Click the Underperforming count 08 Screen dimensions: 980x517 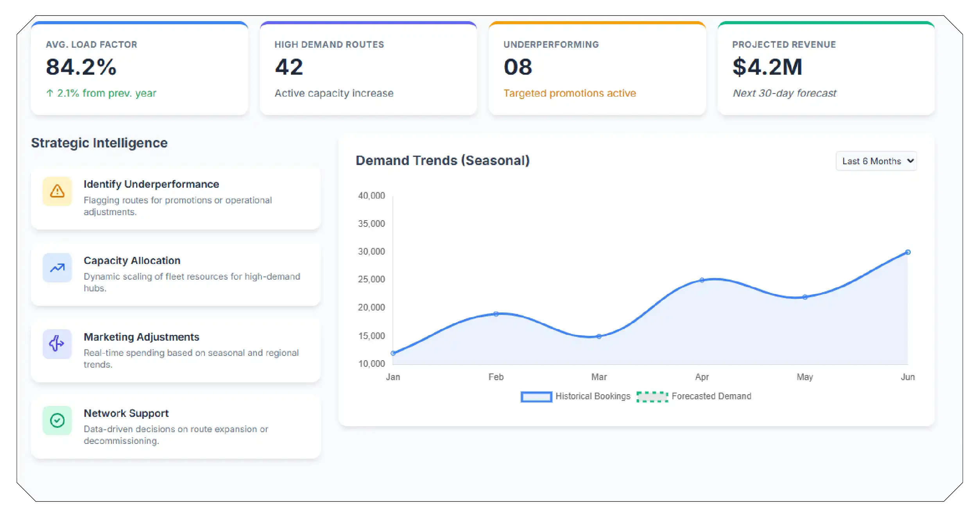(518, 66)
